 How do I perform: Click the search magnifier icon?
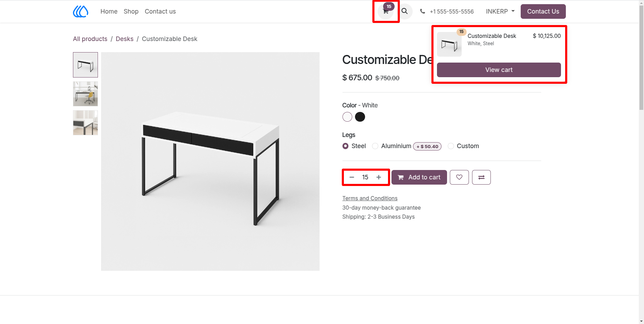point(405,11)
